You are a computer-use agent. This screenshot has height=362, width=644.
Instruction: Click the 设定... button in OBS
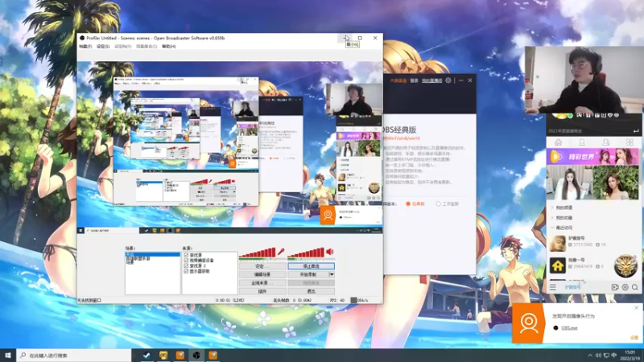[x=262, y=266]
